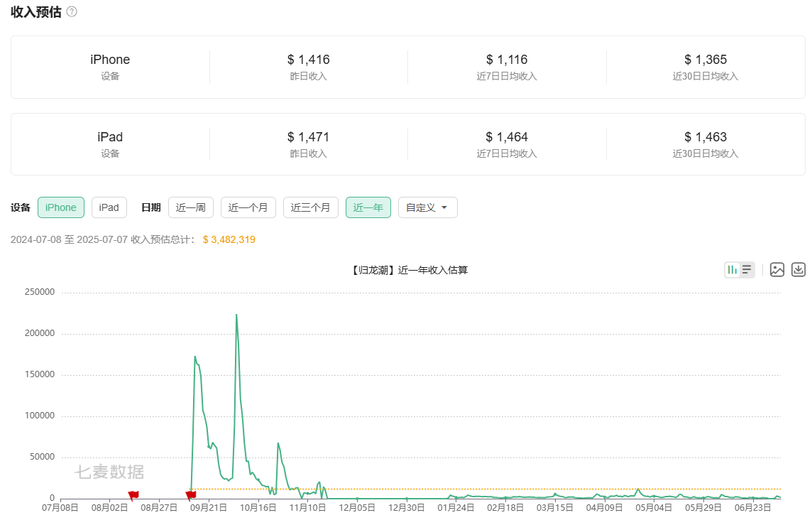Switch to the list table view icon

pyautogui.click(x=747, y=270)
